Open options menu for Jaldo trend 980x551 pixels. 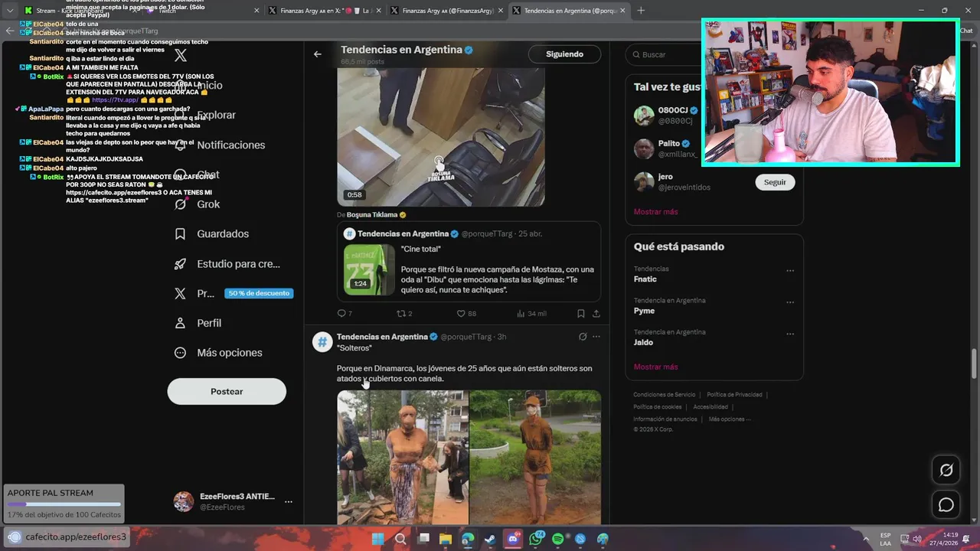[790, 334]
